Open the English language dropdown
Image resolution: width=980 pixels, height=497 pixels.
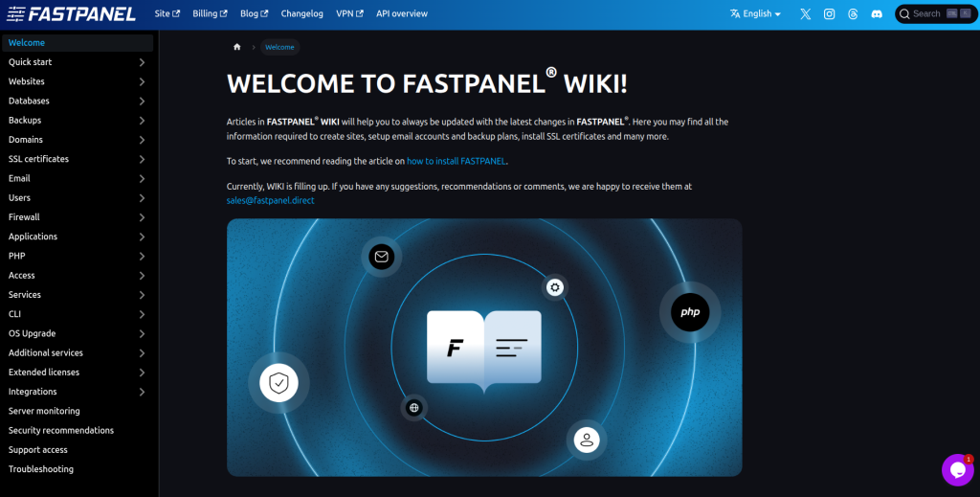click(756, 13)
